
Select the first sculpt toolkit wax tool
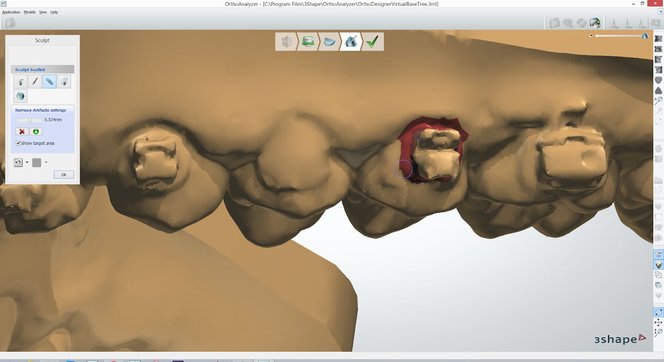(x=20, y=82)
